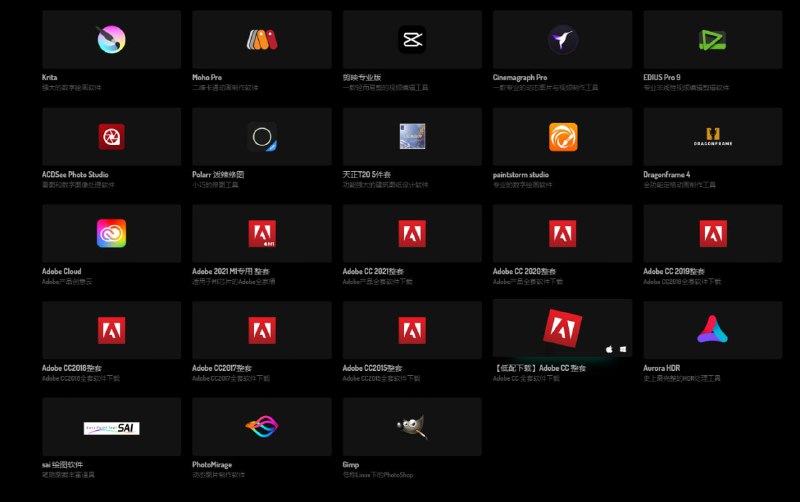Open the Moho Pro app icon
The width and height of the screenshot is (800, 502).
click(x=261, y=39)
